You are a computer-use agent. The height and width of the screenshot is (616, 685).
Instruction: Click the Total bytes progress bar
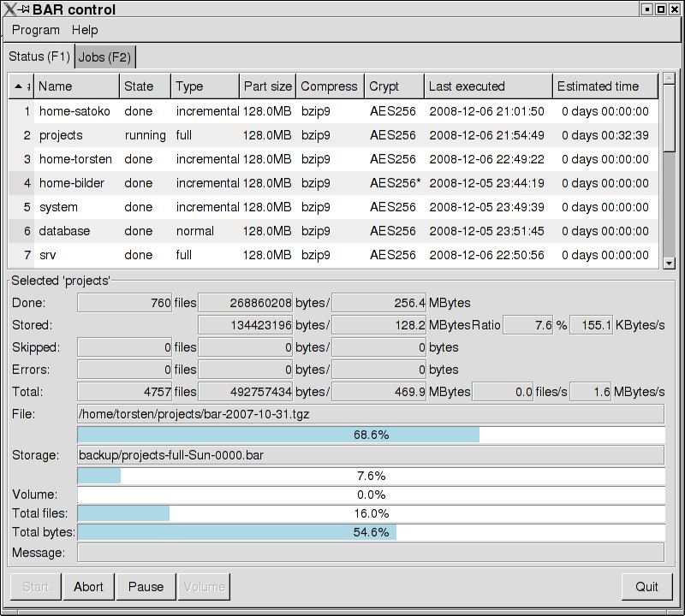point(370,532)
